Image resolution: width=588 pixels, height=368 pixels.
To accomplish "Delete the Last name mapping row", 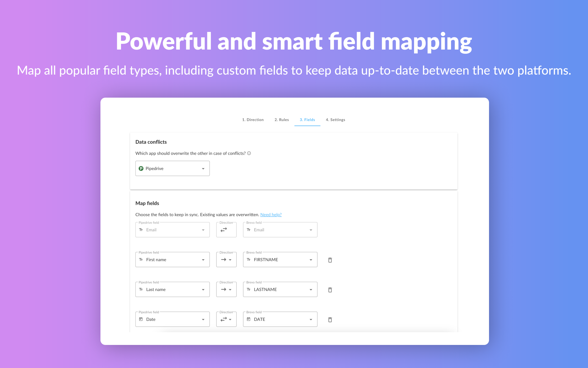I will pos(330,290).
